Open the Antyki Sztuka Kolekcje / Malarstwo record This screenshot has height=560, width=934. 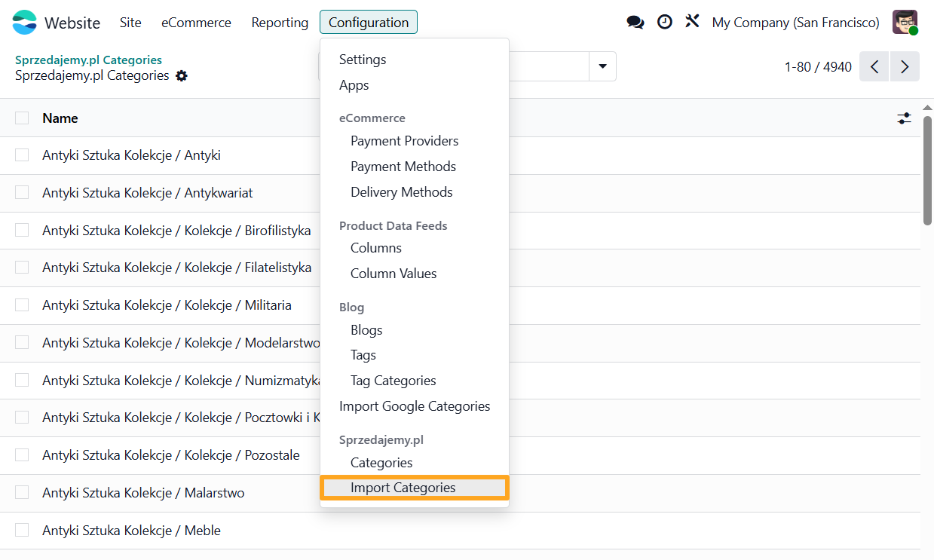click(143, 493)
